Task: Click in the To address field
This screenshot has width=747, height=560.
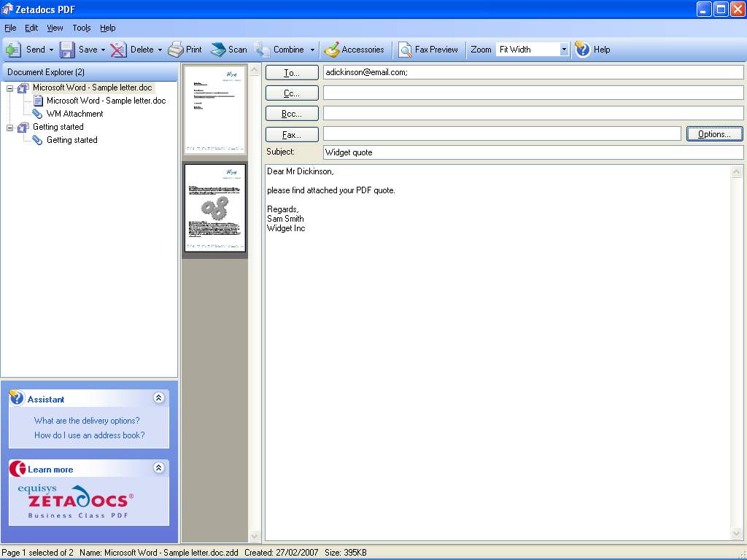Action: (x=533, y=72)
